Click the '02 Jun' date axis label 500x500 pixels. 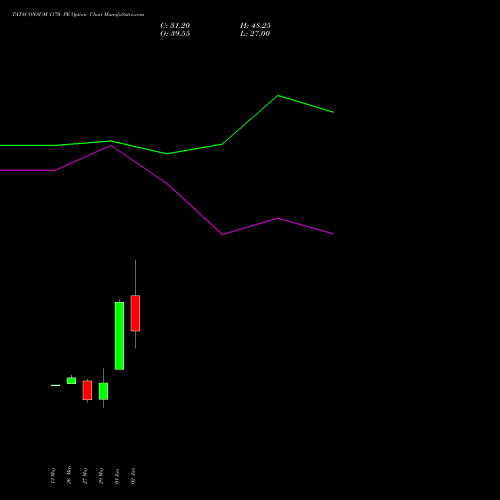(133, 476)
